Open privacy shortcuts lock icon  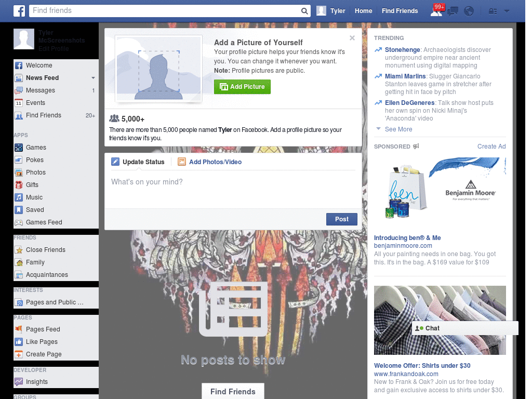coord(493,11)
